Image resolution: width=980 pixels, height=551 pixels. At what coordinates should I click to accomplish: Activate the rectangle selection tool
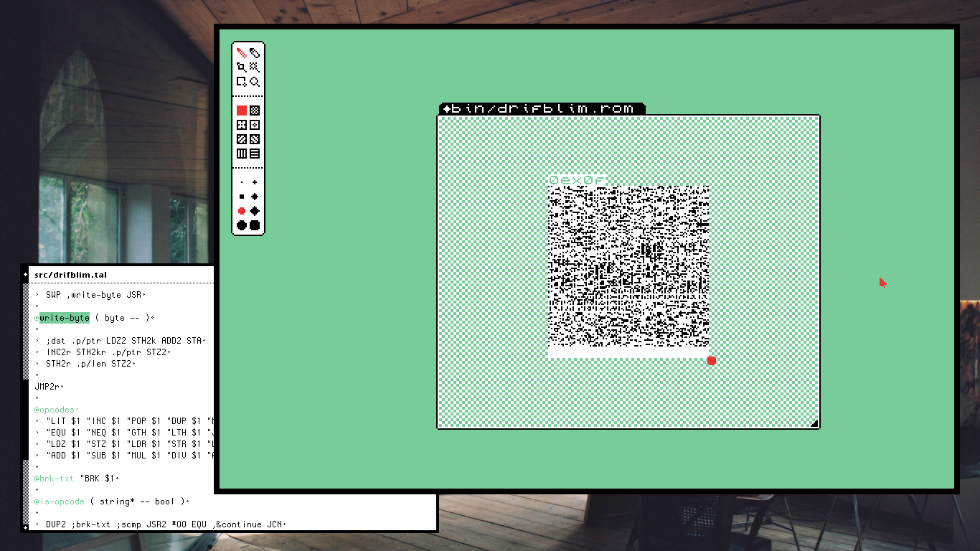pos(242,82)
